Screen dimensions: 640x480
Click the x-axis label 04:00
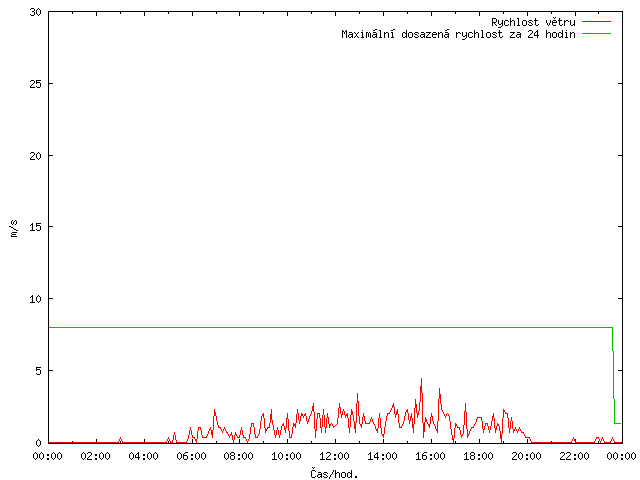(143, 456)
